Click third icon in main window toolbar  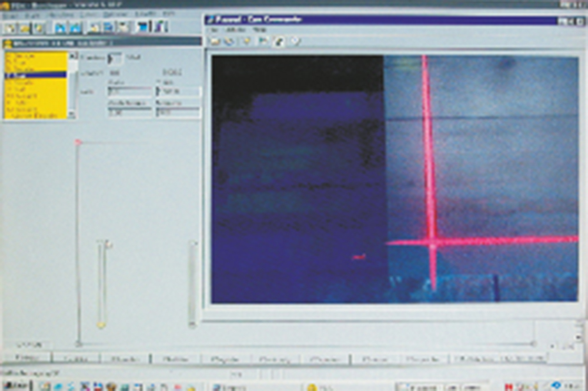(x=39, y=28)
